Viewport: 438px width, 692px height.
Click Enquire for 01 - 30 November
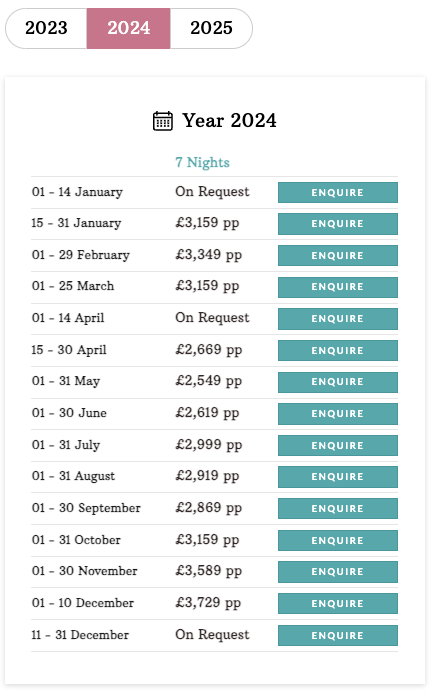338,572
